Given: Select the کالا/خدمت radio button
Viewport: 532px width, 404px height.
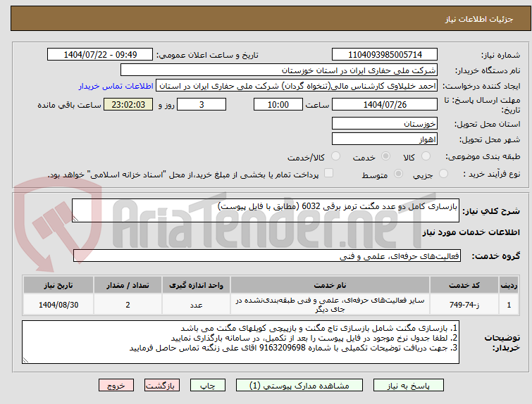Looking at the screenshot, I should pos(335,156).
